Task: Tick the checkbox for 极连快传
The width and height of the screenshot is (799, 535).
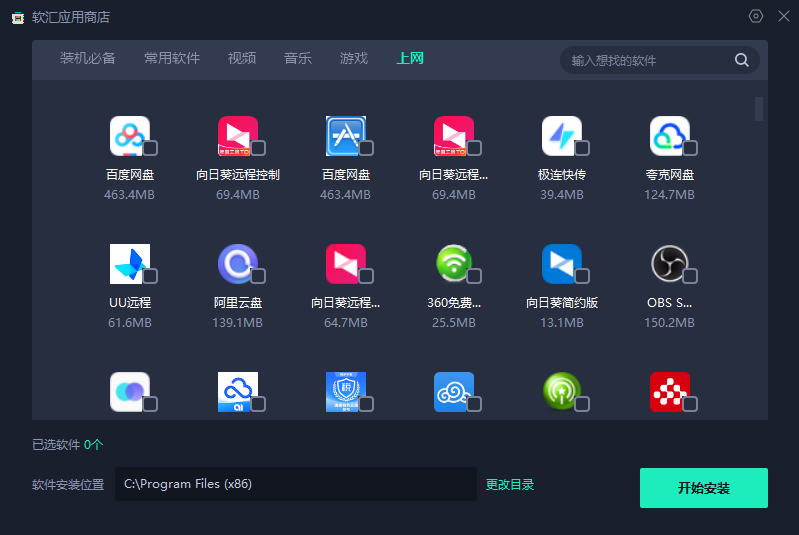Action: 582,148
